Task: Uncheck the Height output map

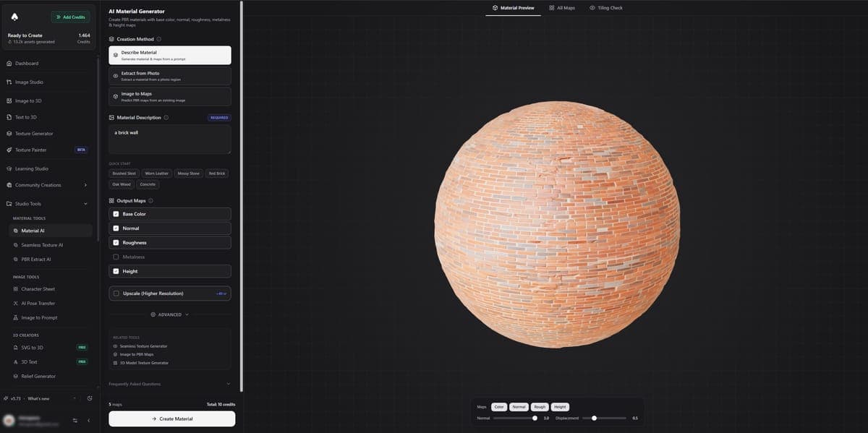Action: point(116,271)
